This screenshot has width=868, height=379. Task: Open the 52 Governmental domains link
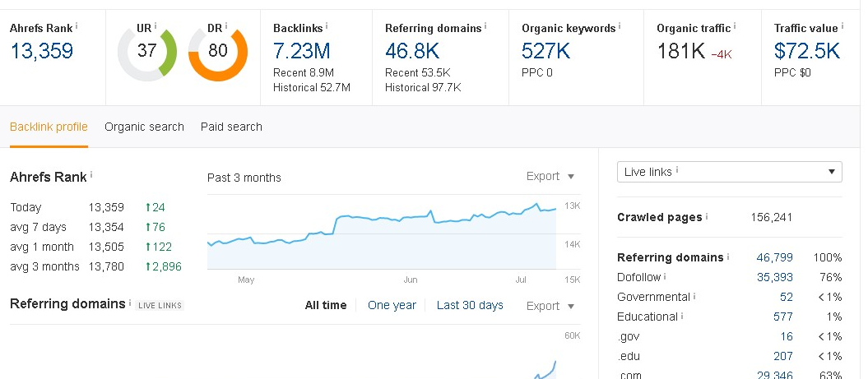pyautogui.click(x=786, y=297)
